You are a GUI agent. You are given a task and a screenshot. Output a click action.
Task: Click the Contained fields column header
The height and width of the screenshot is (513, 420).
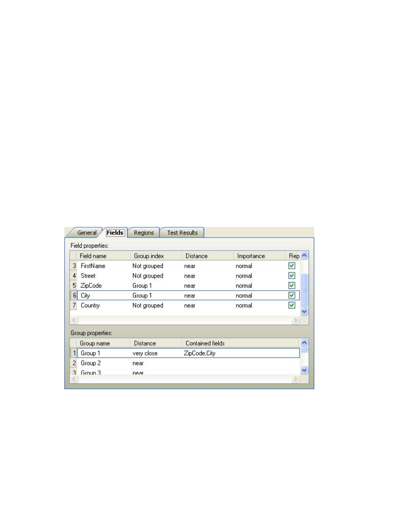click(x=241, y=343)
